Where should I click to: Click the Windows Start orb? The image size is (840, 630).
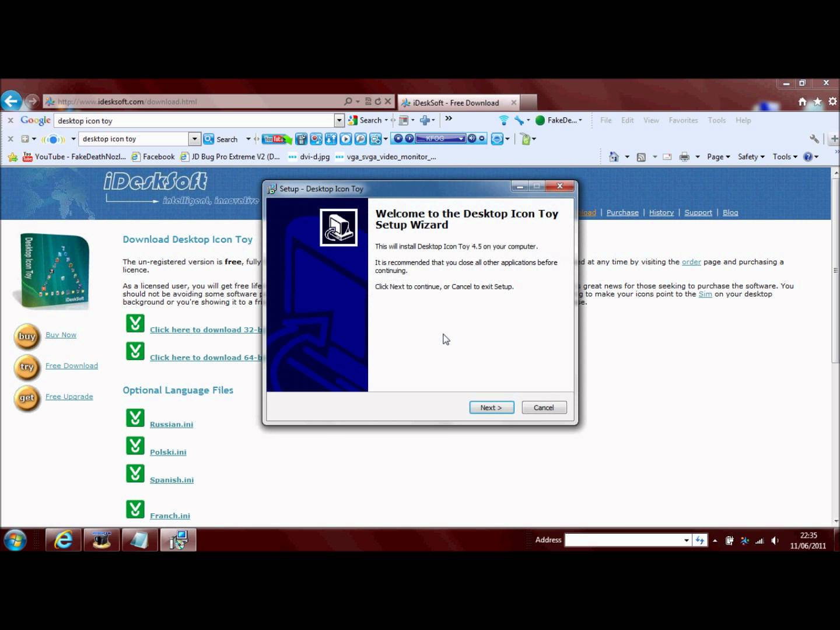pos(15,540)
